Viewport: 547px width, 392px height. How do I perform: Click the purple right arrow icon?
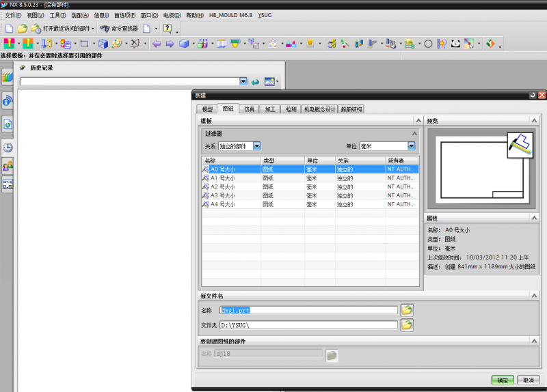point(170,44)
